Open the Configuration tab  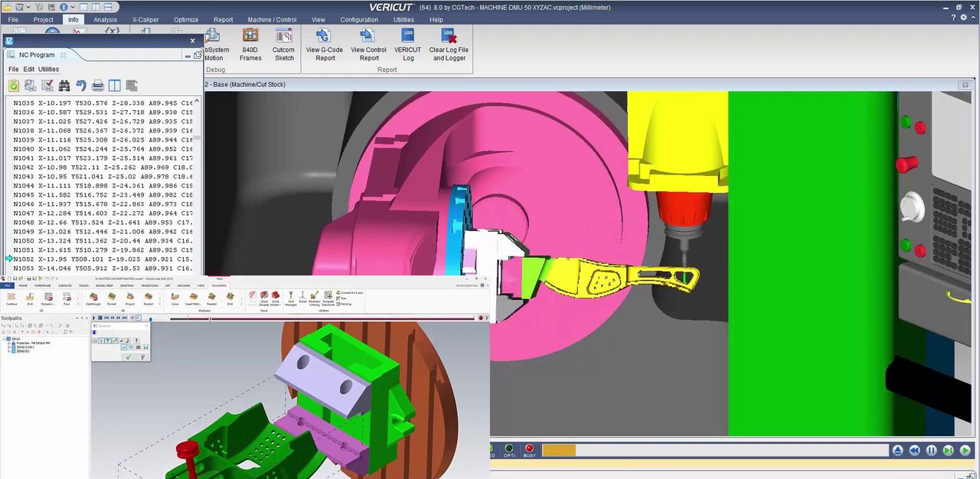pos(359,20)
